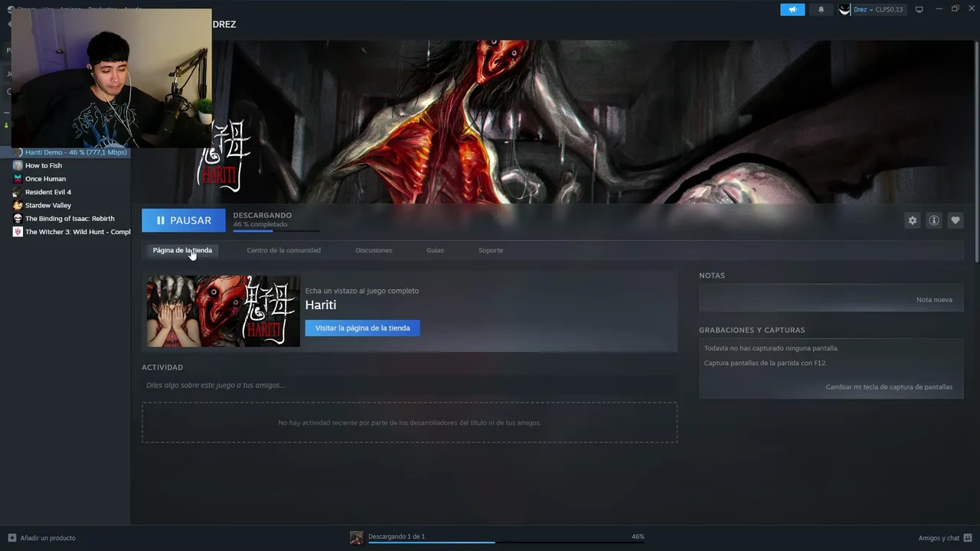Add Hariti Demo to favorites heart
The width and height of the screenshot is (980, 551).
point(955,220)
